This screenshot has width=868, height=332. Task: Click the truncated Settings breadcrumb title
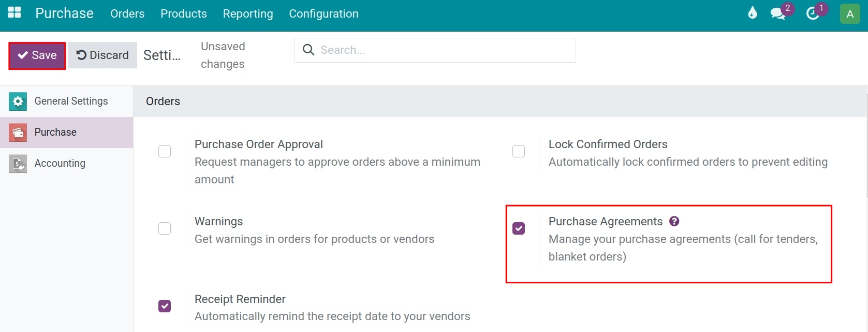click(162, 55)
